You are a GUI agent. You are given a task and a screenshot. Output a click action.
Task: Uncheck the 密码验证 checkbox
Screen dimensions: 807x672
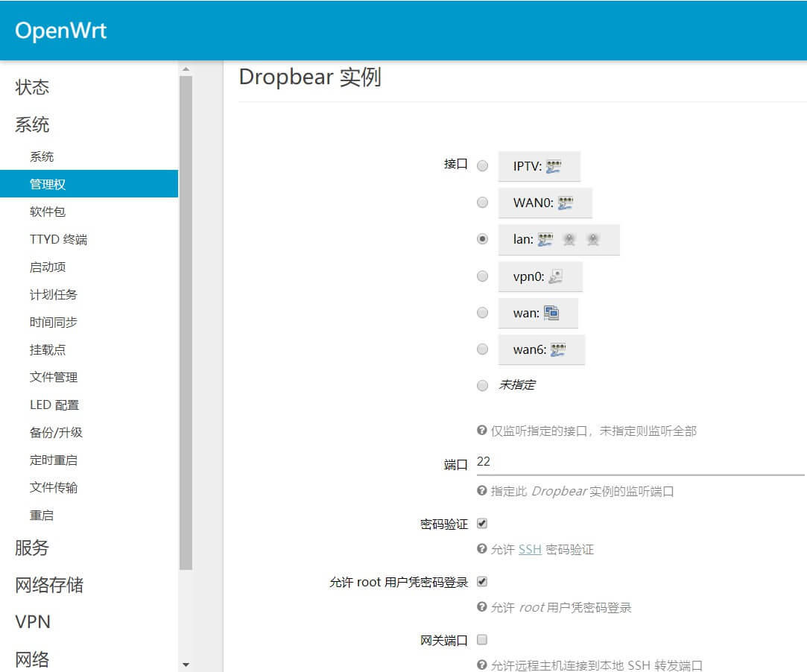482,524
